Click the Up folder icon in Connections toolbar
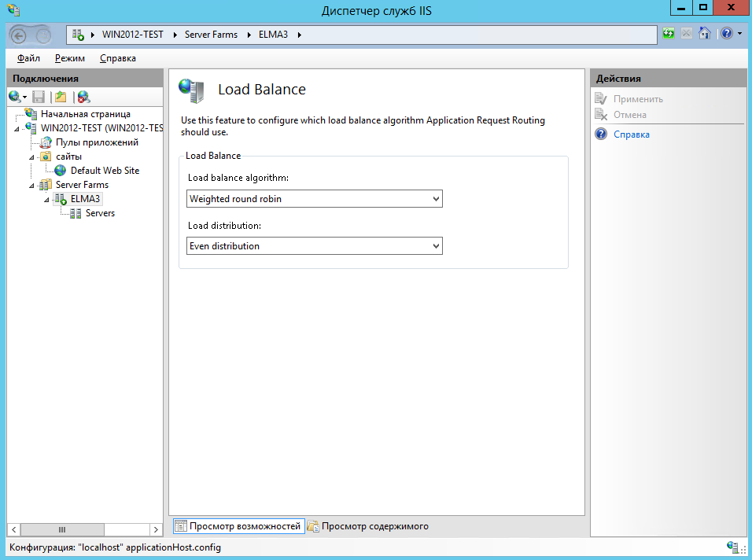This screenshot has width=752, height=560. click(x=61, y=97)
